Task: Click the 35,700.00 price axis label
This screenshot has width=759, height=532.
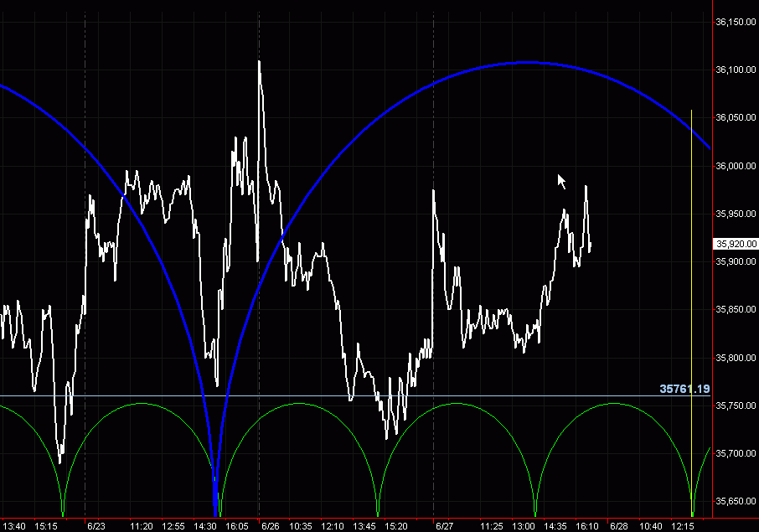Action: [736, 453]
